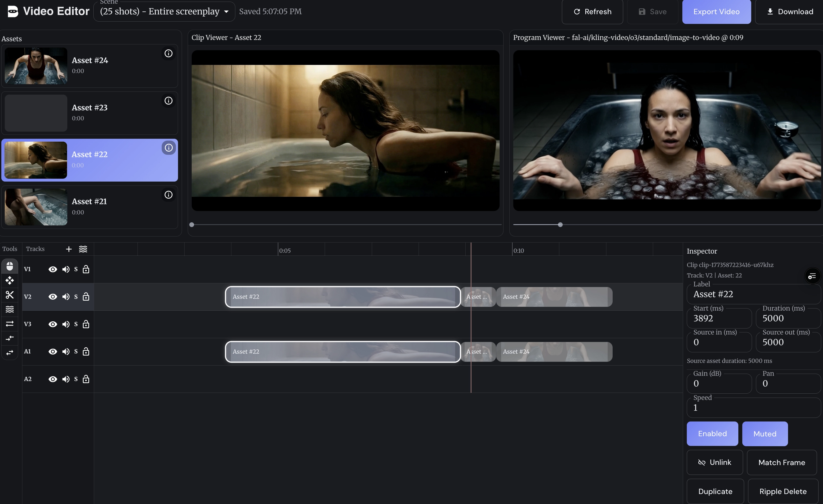The width and height of the screenshot is (823, 504).
Task: Select the pointer selection tool
Action: pos(10,266)
